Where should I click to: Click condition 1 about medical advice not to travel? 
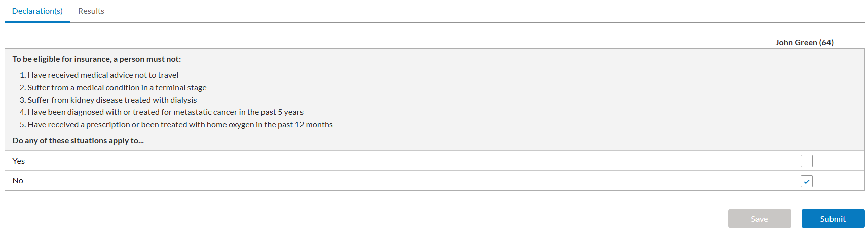click(x=99, y=75)
